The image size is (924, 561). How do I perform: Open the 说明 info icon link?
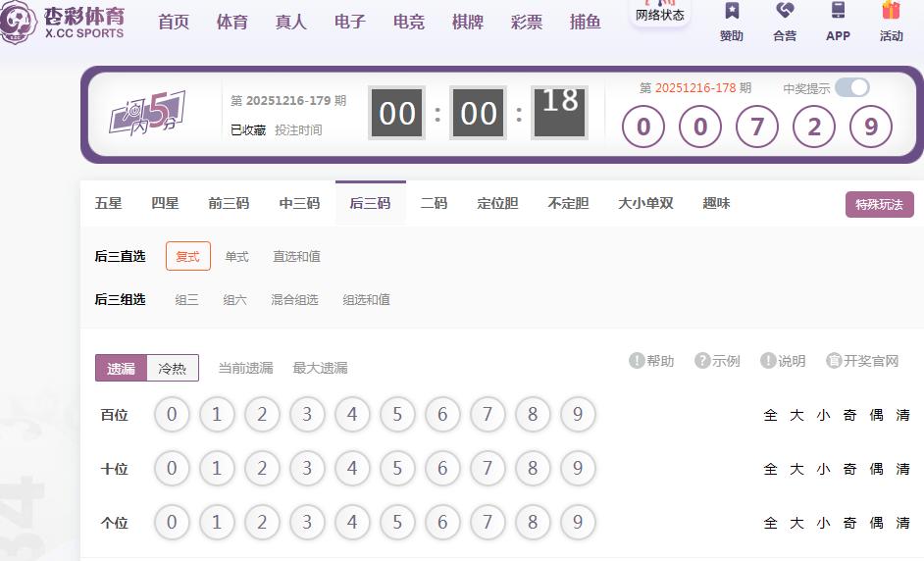pos(783,361)
